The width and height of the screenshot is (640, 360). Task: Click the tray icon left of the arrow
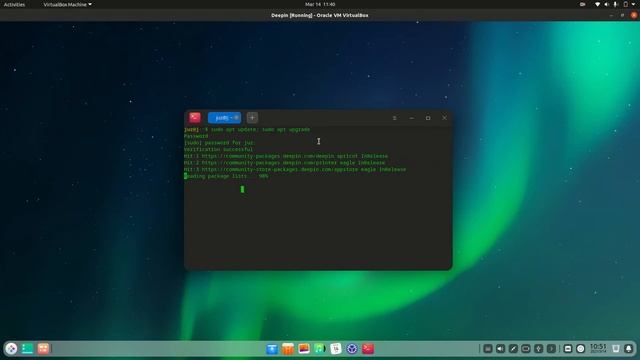[538, 349]
